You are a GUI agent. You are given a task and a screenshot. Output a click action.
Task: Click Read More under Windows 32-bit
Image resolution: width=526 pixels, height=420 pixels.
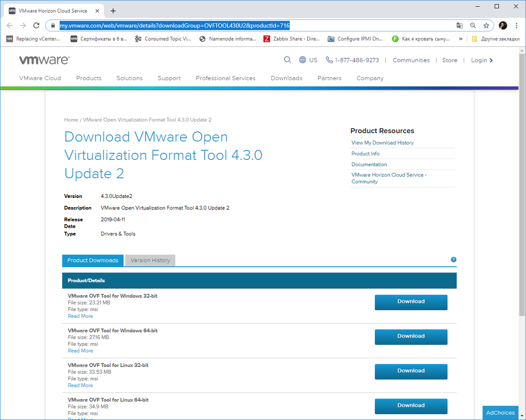tap(80, 316)
